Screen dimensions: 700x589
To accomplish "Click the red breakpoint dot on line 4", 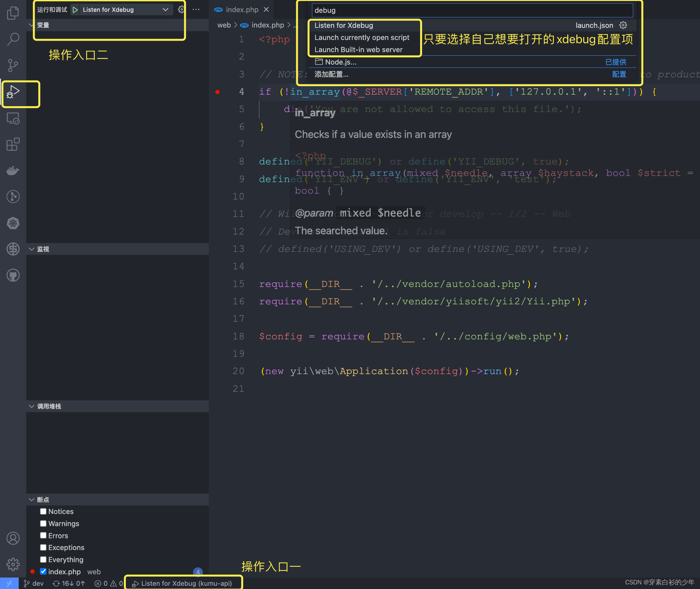I will [217, 92].
